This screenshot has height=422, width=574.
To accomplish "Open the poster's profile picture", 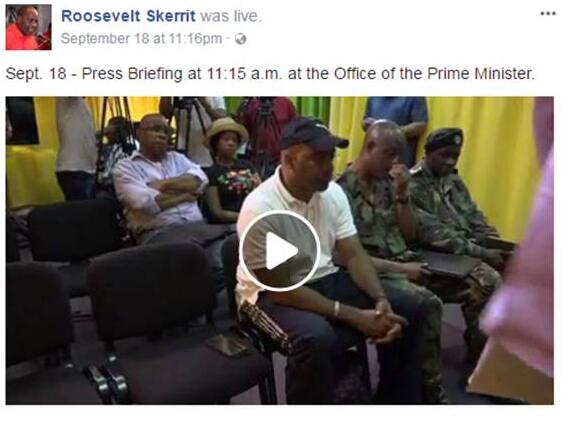I will pyautogui.click(x=29, y=27).
